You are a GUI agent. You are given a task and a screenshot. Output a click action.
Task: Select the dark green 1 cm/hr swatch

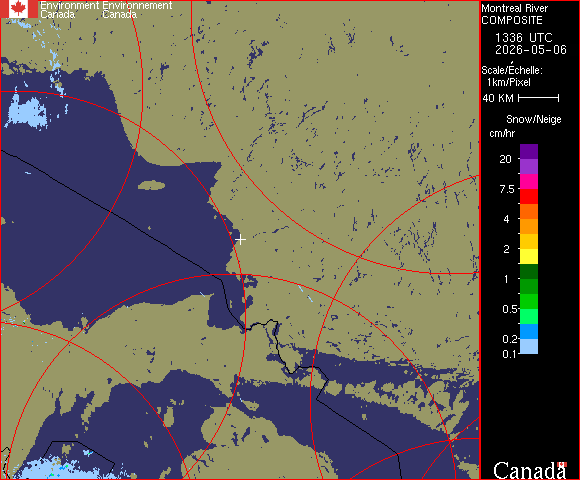529,271
